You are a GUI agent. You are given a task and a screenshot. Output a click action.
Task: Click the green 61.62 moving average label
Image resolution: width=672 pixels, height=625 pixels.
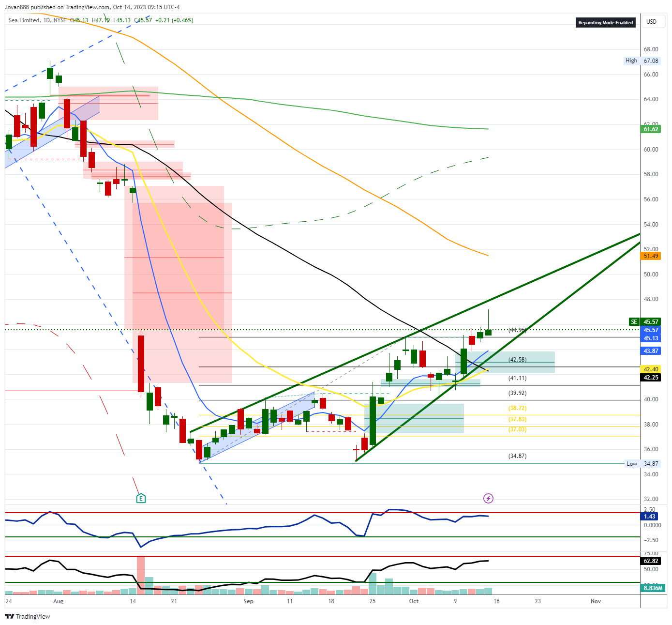tap(651, 129)
